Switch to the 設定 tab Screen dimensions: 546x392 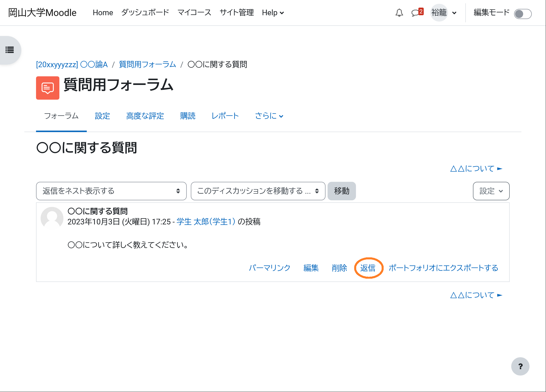[x=103, y=116]
